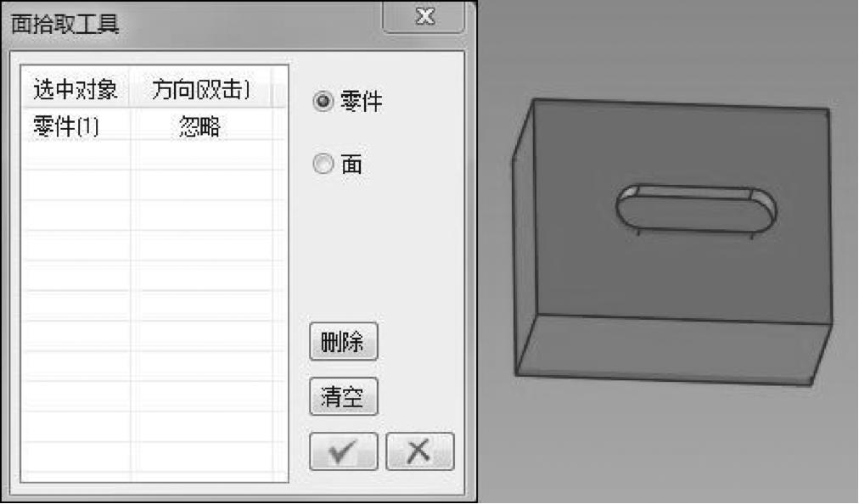Select the 零件(1) row in list
This screenshot has height=504, width=859.
pyautogui.click(x=153, y=126)
